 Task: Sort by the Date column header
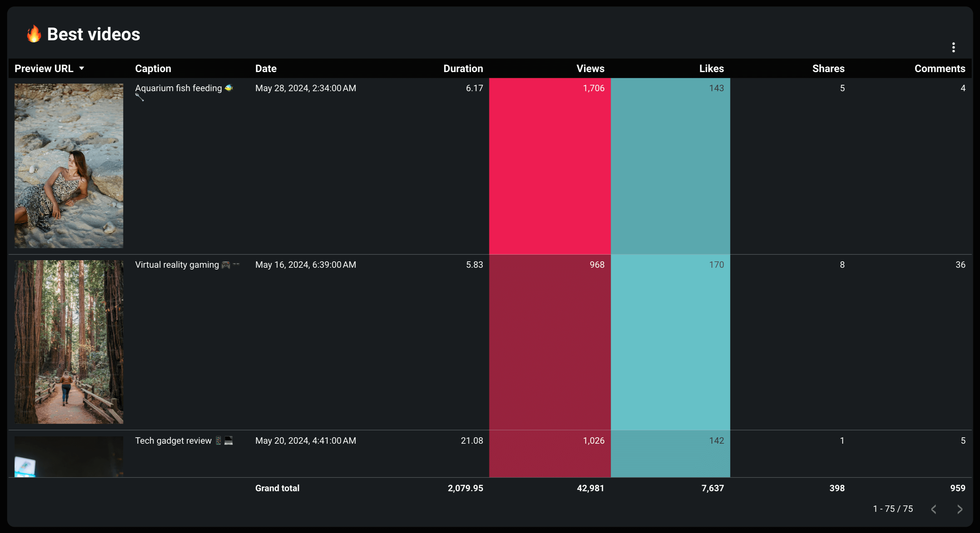pos(265,68)
